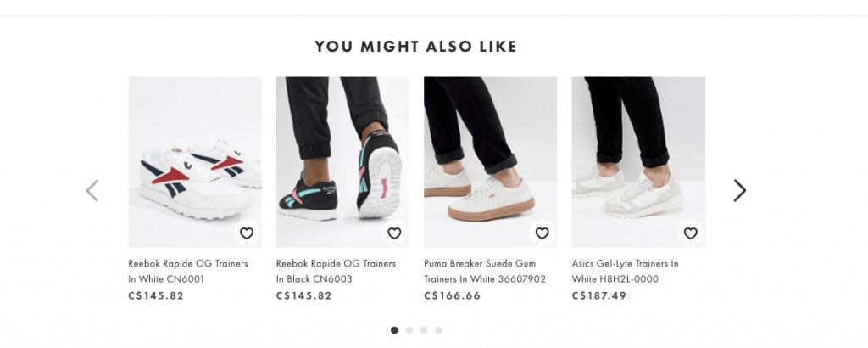Viewport: 868px width, 348px height.
Task: Select the fourth carousel pagination dot
Action: click(438, 330)
